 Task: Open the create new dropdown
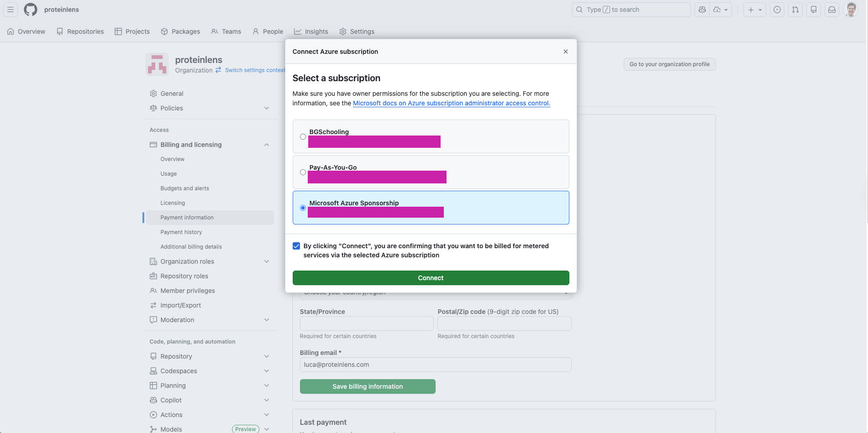754,9
